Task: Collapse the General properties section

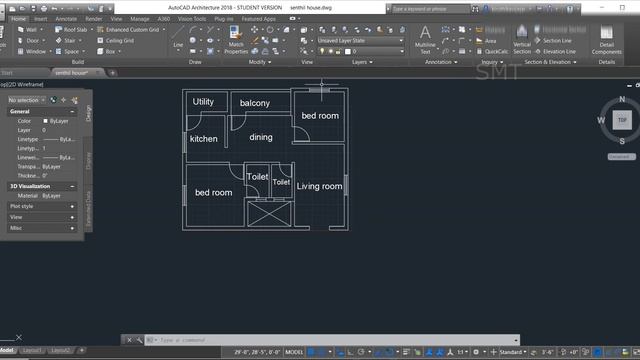Action: tap(72, 111)
